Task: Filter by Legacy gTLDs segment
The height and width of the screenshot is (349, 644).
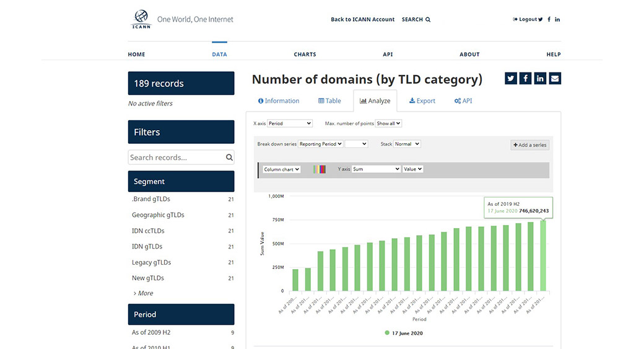Action: pyautogui.click(x=151, y=262)
